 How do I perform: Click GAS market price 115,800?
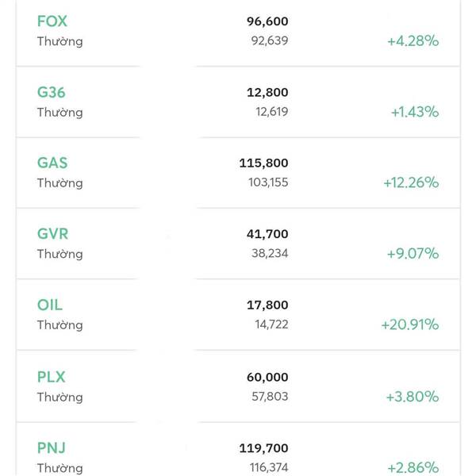[x=263, y=163]
